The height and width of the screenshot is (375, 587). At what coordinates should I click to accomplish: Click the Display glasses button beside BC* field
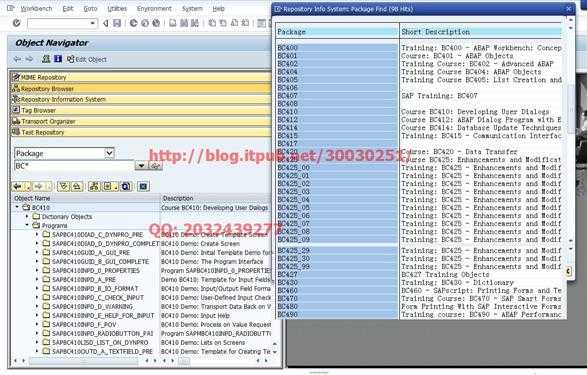[x=155, y=165]
